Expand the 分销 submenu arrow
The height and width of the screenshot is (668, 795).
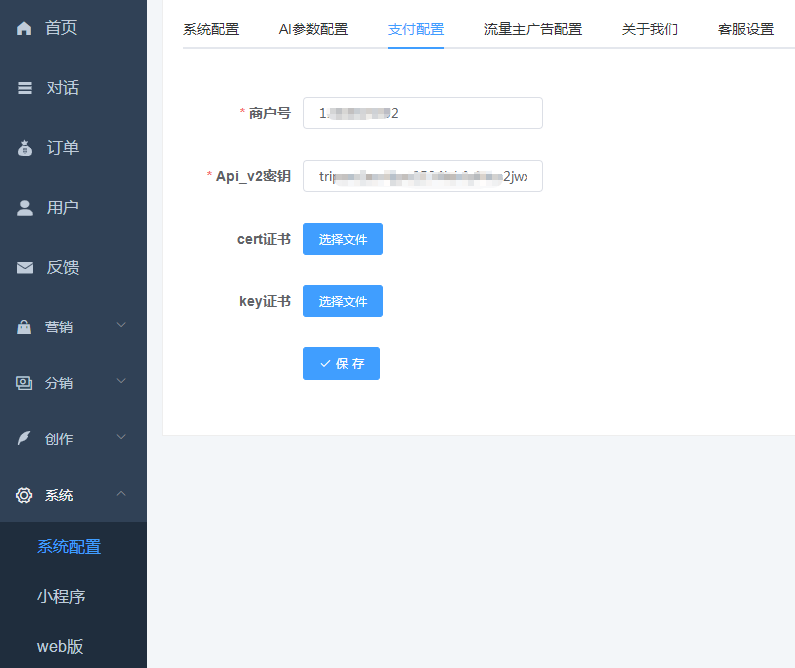[121, 382]
